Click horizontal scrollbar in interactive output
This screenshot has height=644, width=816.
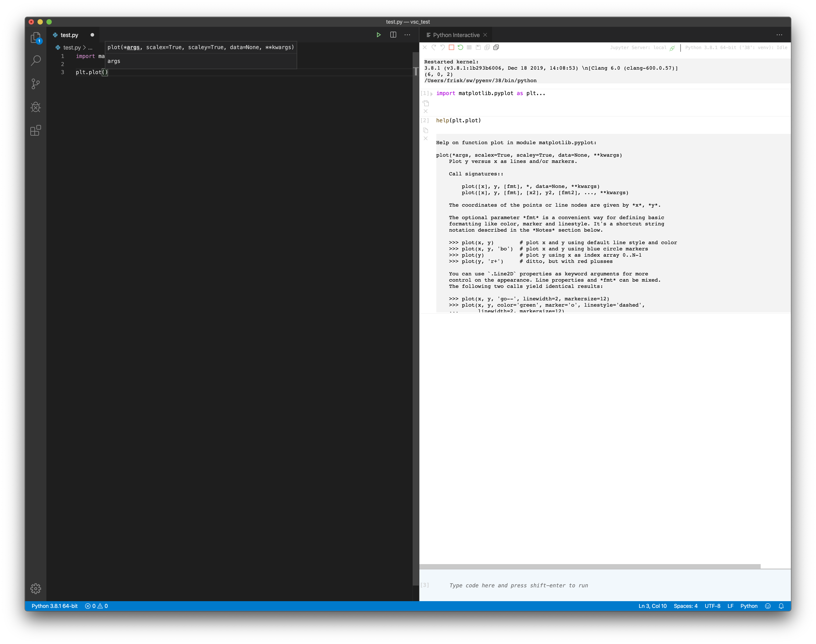click(590, 566)
